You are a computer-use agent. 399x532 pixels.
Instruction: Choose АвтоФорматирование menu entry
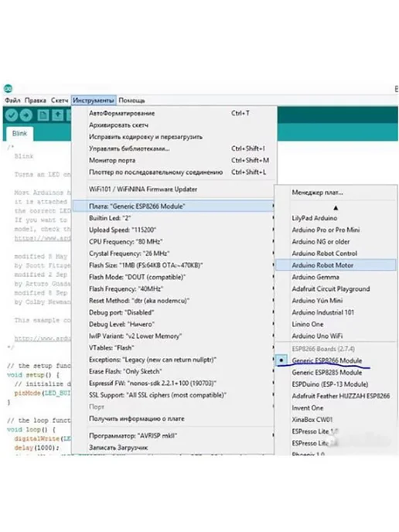coord(174,114)
